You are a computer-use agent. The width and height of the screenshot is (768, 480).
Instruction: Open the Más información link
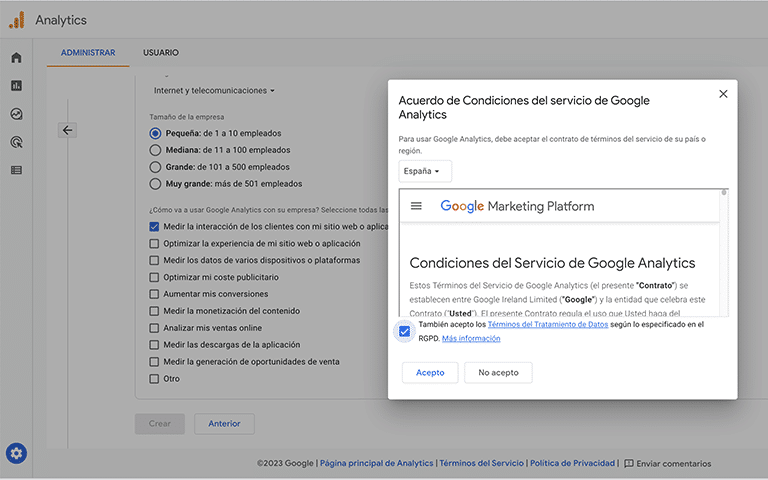(471, 338)
